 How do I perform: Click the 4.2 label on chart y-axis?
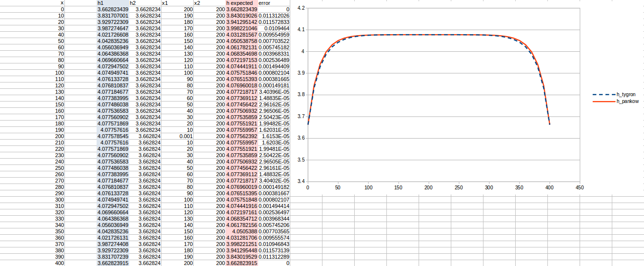point(301,8)
